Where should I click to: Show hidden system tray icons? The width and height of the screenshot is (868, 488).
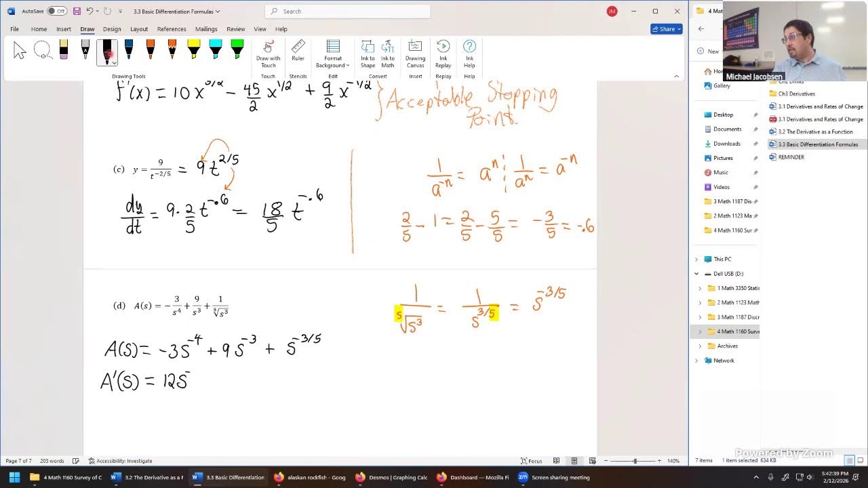click(756, 477)
